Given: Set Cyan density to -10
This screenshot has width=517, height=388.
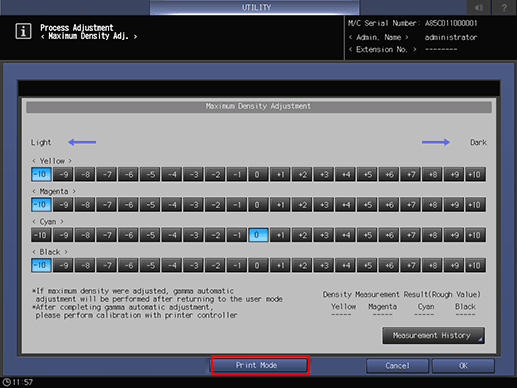Looking at the screenshot, I should pos(41,235).
